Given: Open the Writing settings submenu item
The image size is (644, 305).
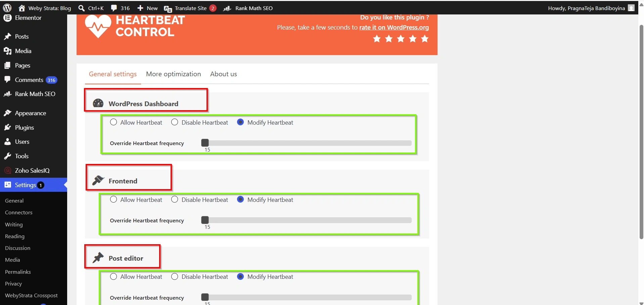Looking at the screenshot, I should [14, 224].
